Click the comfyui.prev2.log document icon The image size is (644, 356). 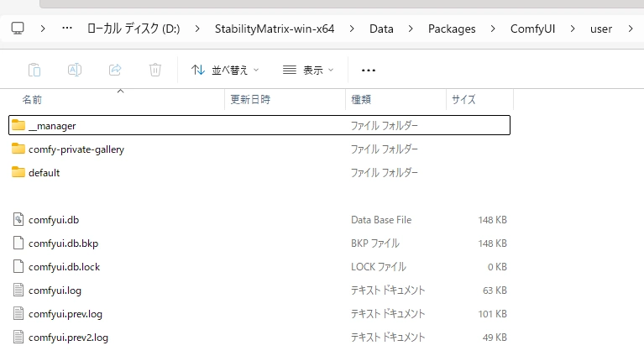[x=18, y=337]
